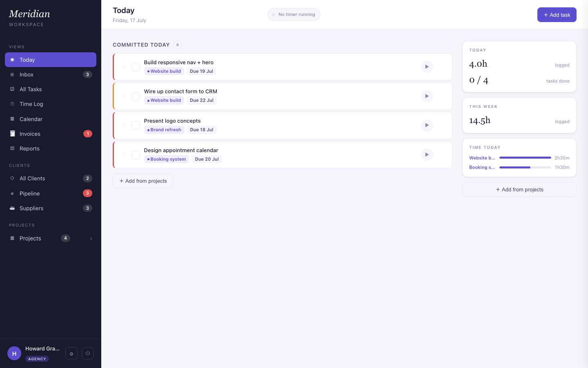
Task: Start timer for Build responsive nav + hero
Action: point(427,67)
